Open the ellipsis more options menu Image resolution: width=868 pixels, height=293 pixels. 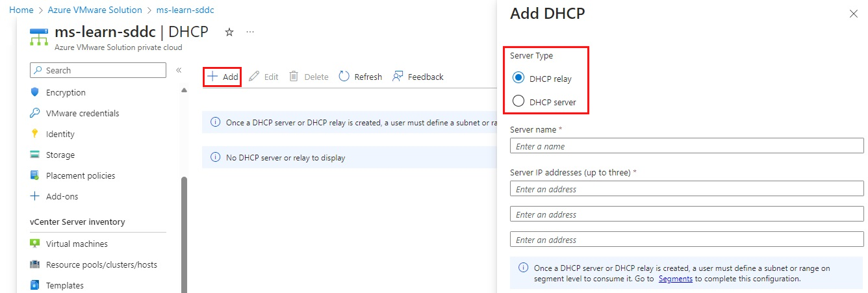point(250,32)
